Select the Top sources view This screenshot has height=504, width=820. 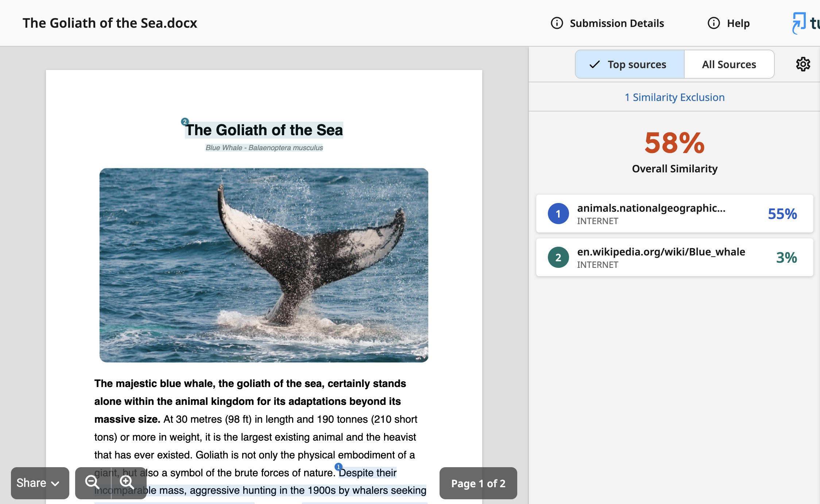pos(630,64)
